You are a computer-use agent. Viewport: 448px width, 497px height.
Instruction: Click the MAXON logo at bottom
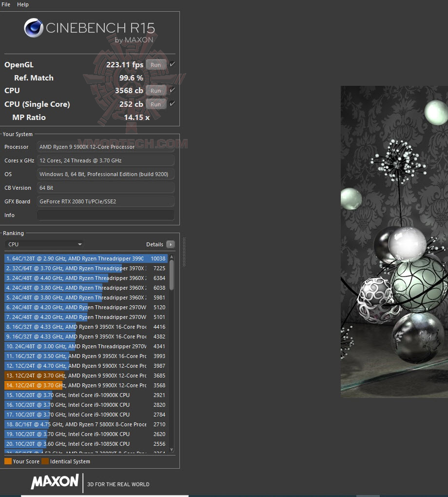[x=55, y=481]
